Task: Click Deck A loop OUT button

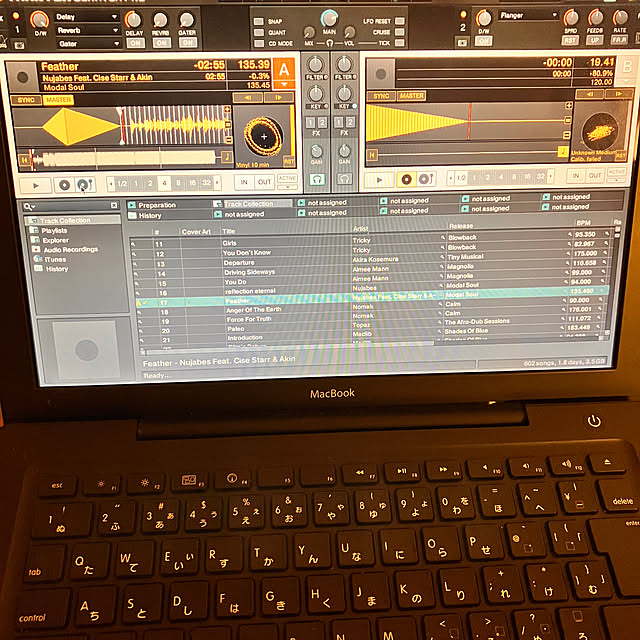Action: pos(264,182)
